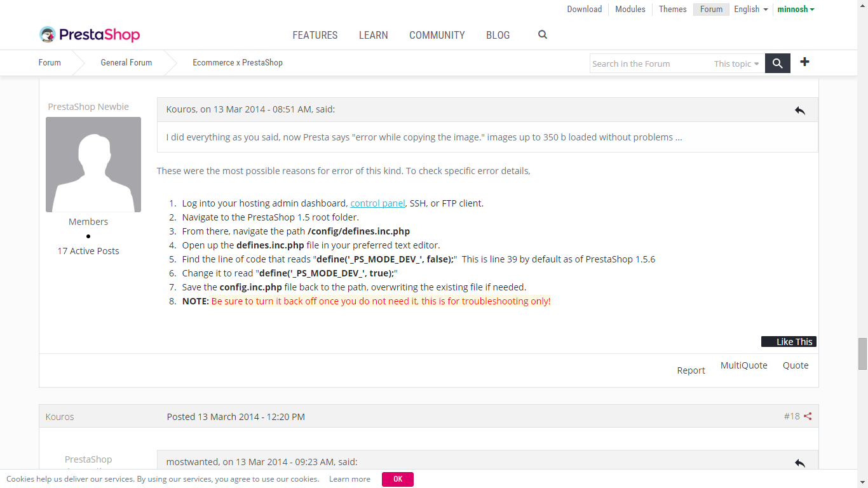
Task: Click the Members group label
Action: tap(88, 222)
